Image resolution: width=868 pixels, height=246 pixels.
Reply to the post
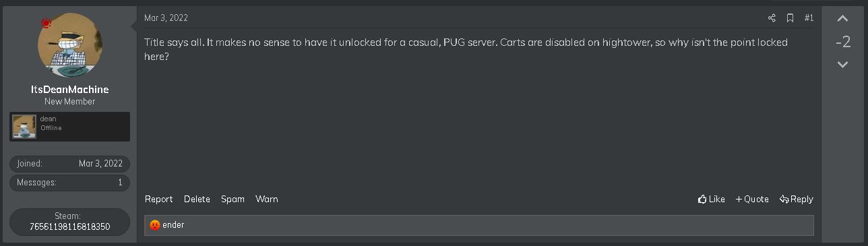click(x=797, y=199)
